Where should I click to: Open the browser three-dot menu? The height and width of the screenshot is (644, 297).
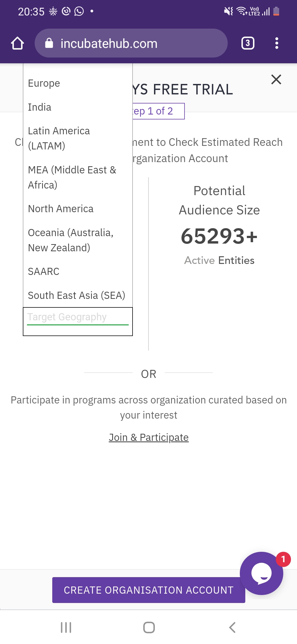[277, 43]
